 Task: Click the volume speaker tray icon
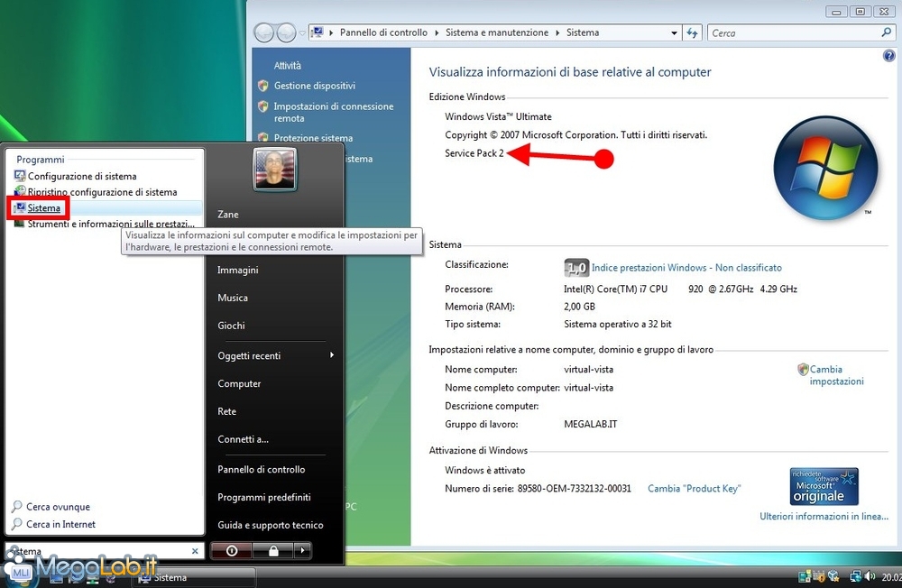[870, 576]
